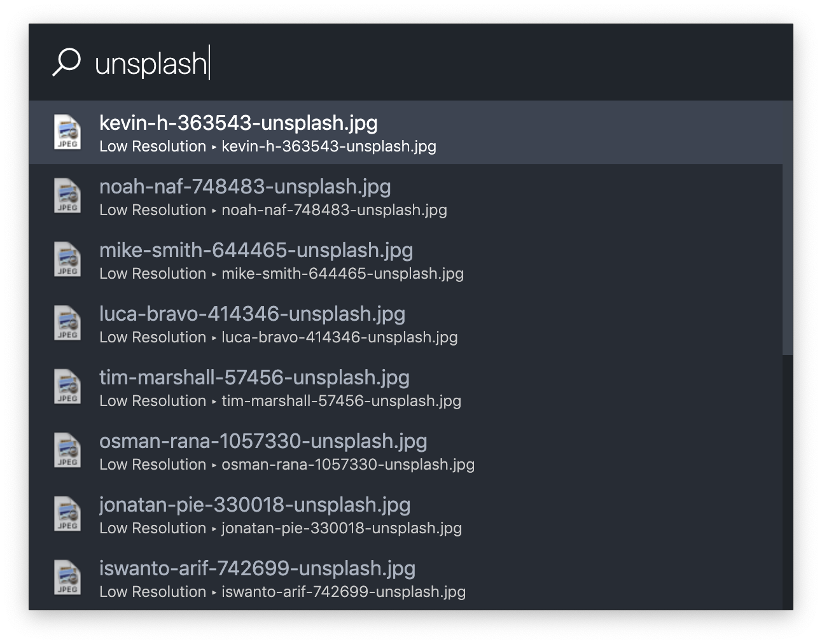Click JPEG icon for luca-bravo-414346-unsplash.jpg
The height and width of the screenshot is (644, 822).
point(67,323)
